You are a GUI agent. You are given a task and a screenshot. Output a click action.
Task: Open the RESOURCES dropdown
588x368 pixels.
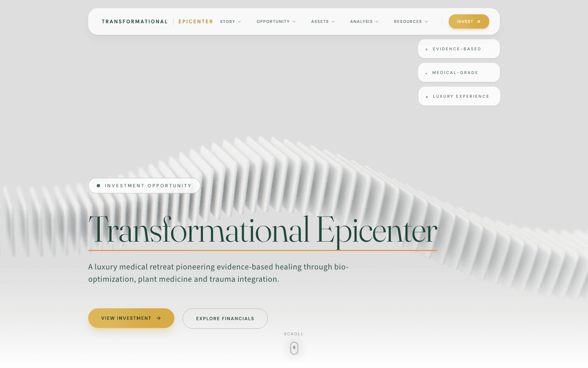click(x=411, y=21)
